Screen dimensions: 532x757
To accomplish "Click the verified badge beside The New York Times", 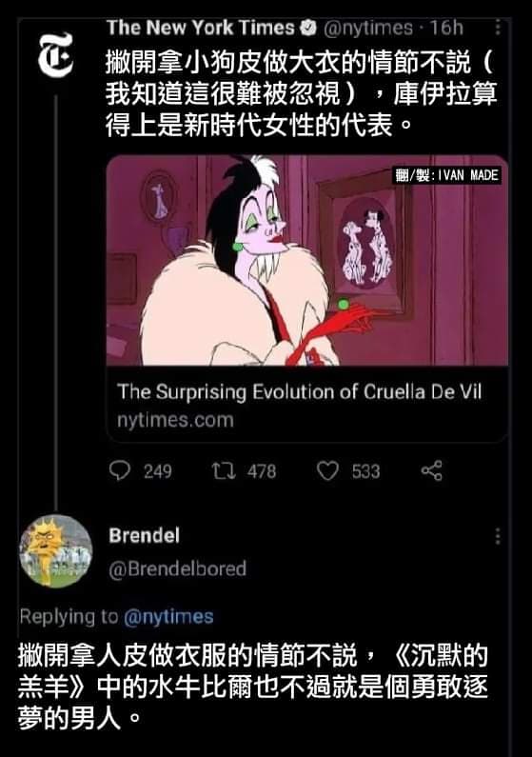I will [308, 28].
